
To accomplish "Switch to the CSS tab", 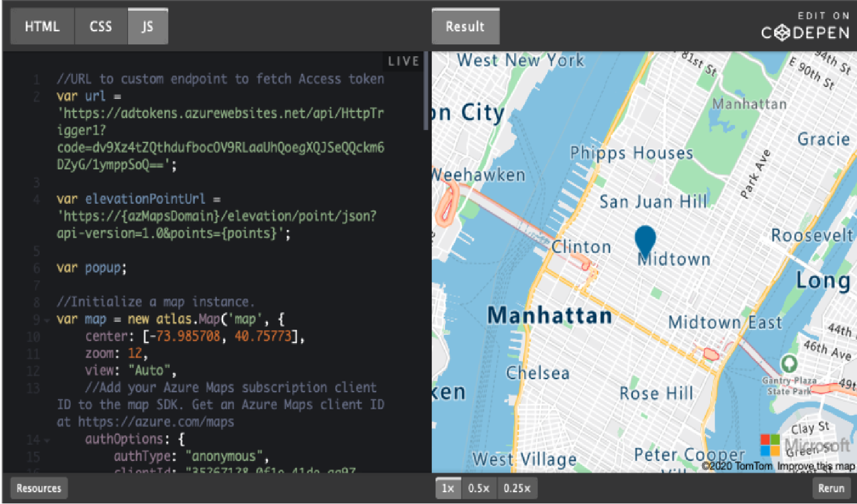I will [x=100, y=26].
